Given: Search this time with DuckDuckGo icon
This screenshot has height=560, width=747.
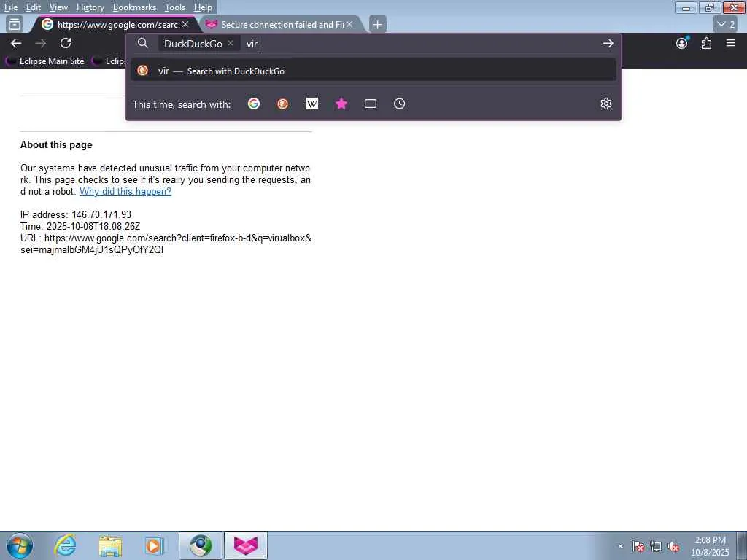Looking at the screenshot, I should click(282, 104).
